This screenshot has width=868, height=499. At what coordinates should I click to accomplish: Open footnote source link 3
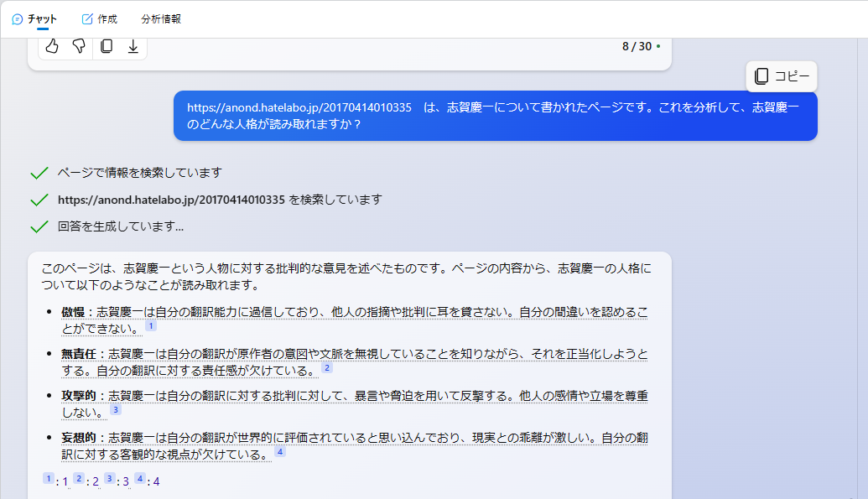[126, 482]
